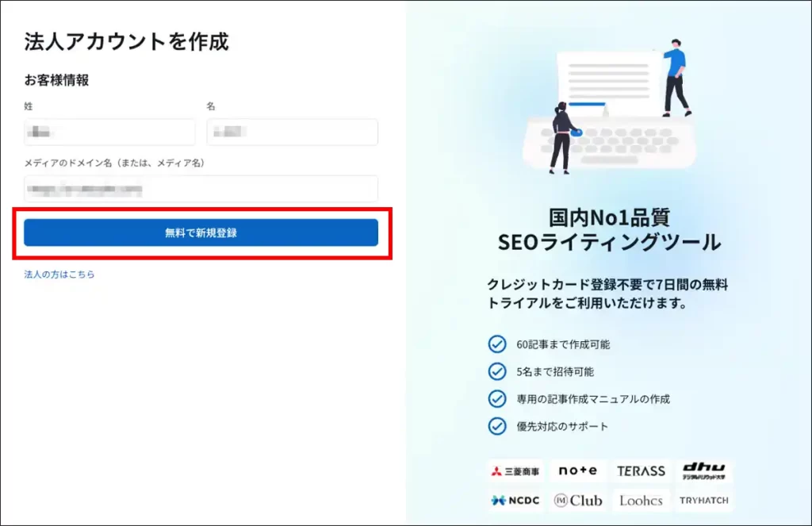
Task: Select the IM Club logo
Action: coord(577,501)
